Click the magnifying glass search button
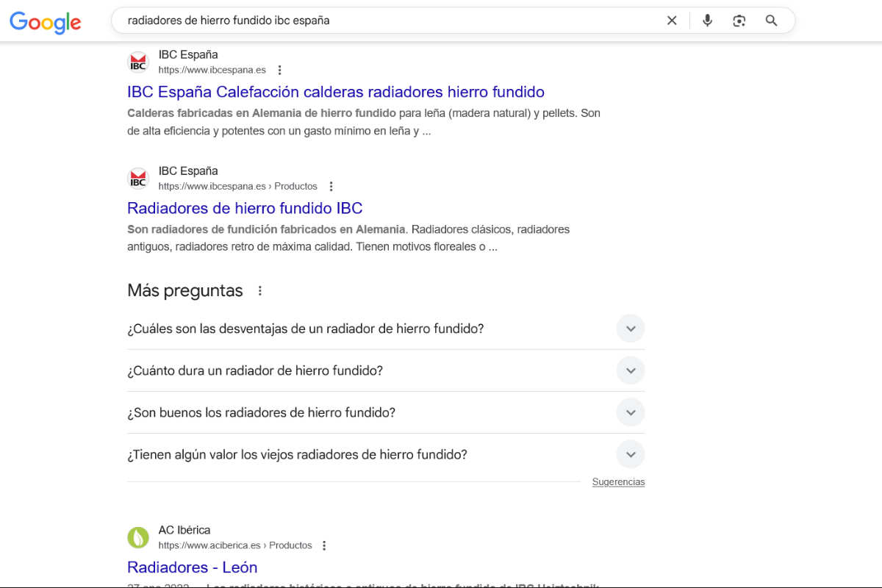This screenshot has height=588, width=882. point(771,21)
